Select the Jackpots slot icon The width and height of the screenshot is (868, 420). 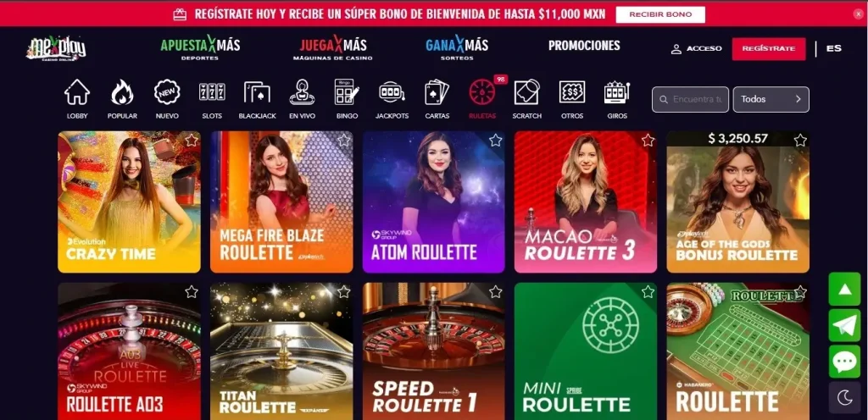[392, 99]
